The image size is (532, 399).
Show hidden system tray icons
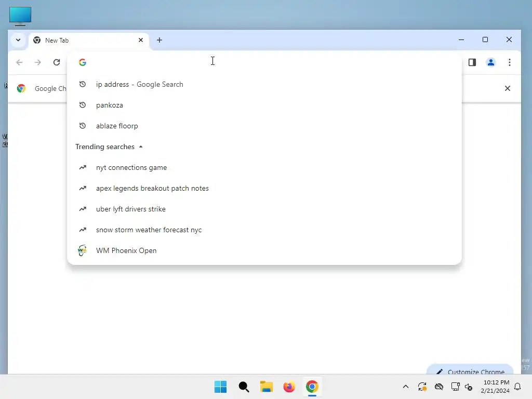(405, 387)
